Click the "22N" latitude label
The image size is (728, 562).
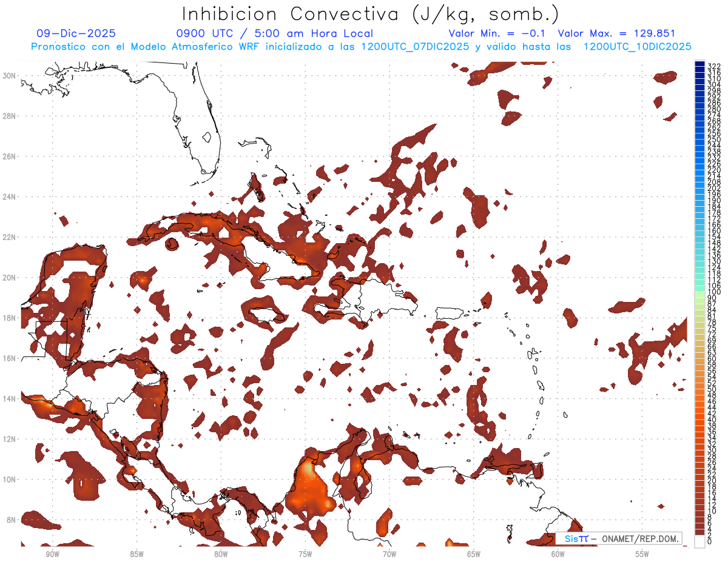tap(10, 237)
